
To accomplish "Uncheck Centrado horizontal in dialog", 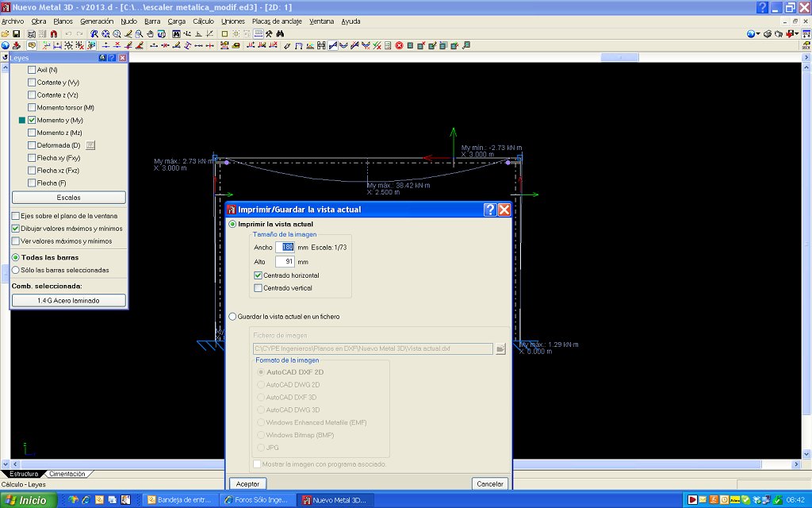I will click(258, 275).
